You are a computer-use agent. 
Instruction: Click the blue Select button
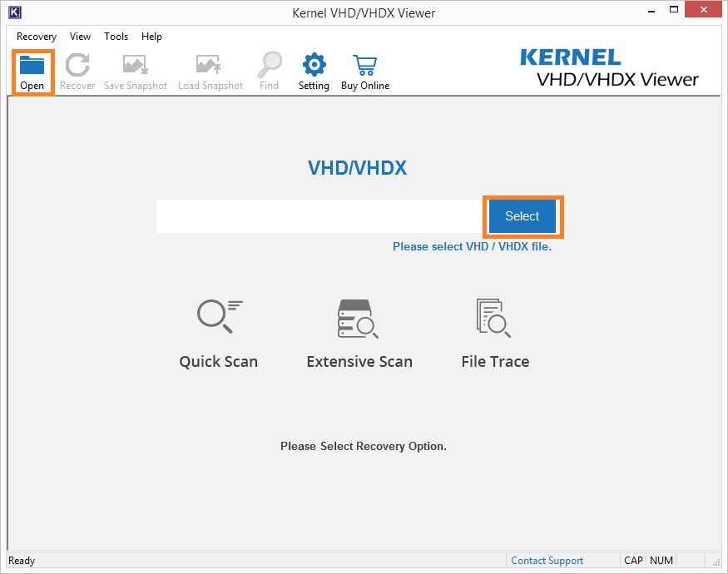(x=522, y=216)
